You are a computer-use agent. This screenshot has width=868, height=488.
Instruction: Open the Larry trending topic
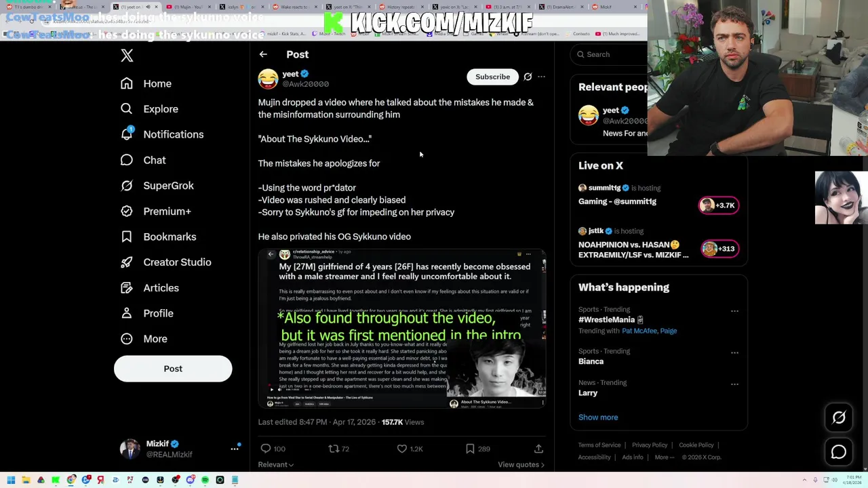[x=588, y=393]
